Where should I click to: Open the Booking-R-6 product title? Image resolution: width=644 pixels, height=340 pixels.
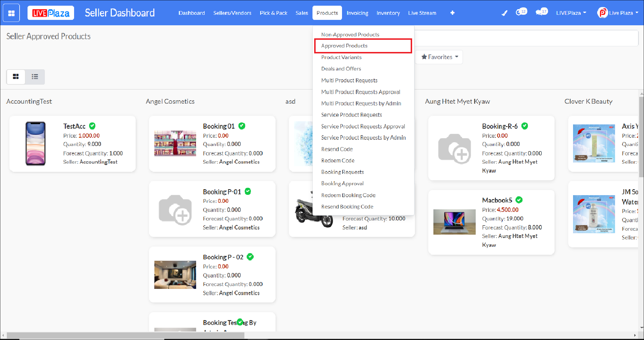pos(500,126)
